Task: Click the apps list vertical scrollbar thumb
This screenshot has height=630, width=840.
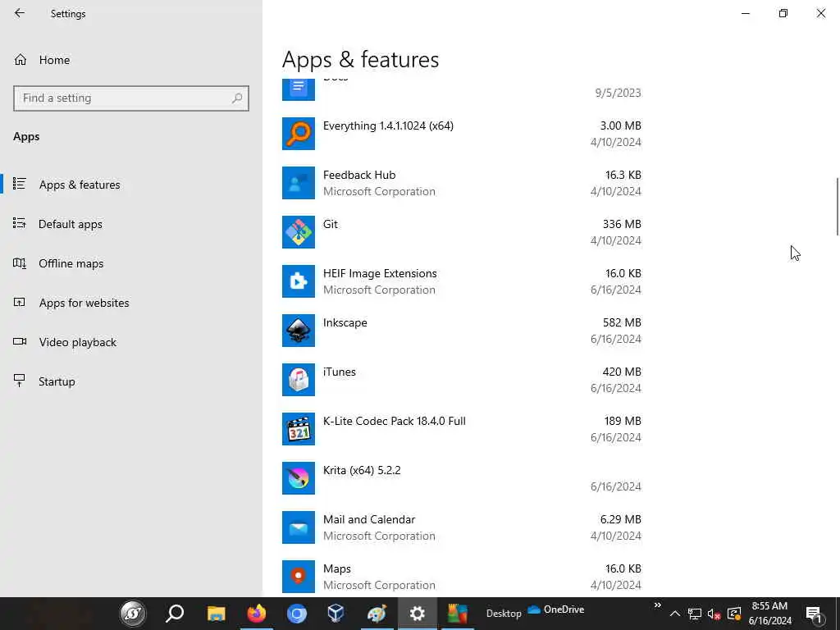Action: click(837, 206)
